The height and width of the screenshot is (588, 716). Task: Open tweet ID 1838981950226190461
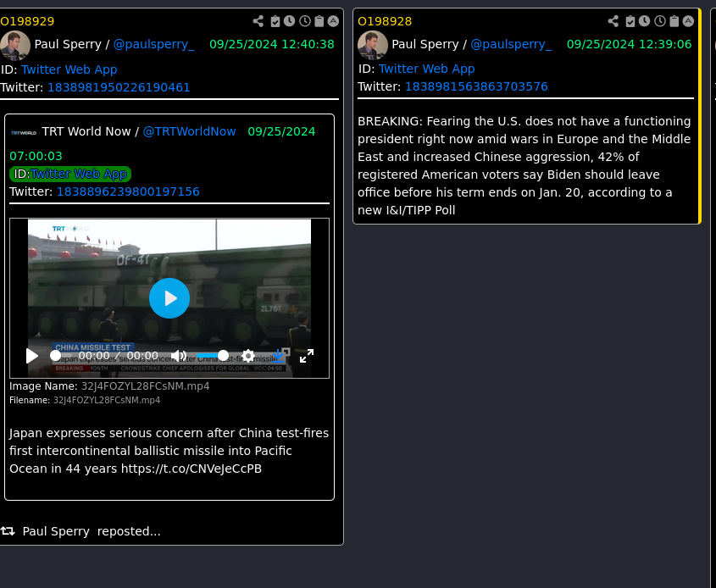[x=119, y=87]
